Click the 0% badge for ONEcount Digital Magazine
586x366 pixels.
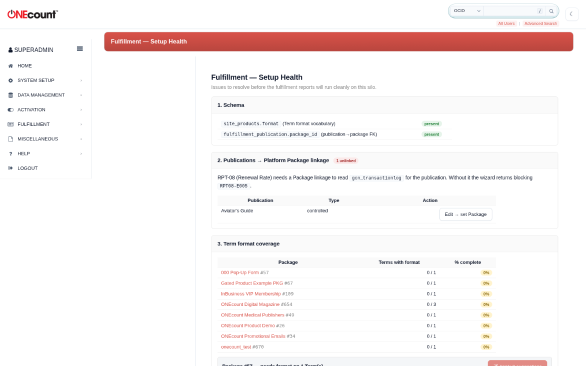click(x=486, y=305)
